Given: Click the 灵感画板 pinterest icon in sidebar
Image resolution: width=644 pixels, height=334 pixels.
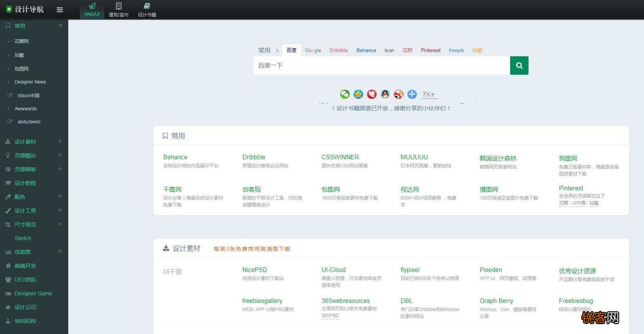Looking at the screenshot, I should pyautogui.click(x=8, y=169).
